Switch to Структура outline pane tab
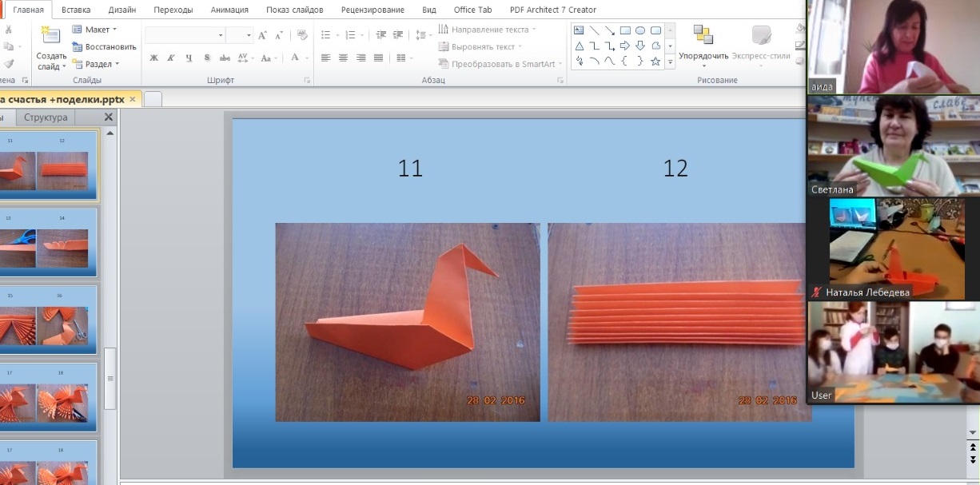980x485 pixels. [x=46, y=118]
